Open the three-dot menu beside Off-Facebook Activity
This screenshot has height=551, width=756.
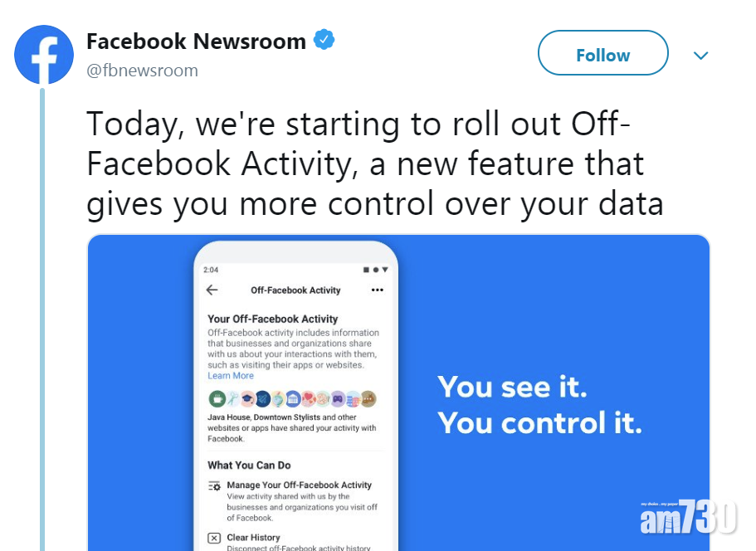377,290
